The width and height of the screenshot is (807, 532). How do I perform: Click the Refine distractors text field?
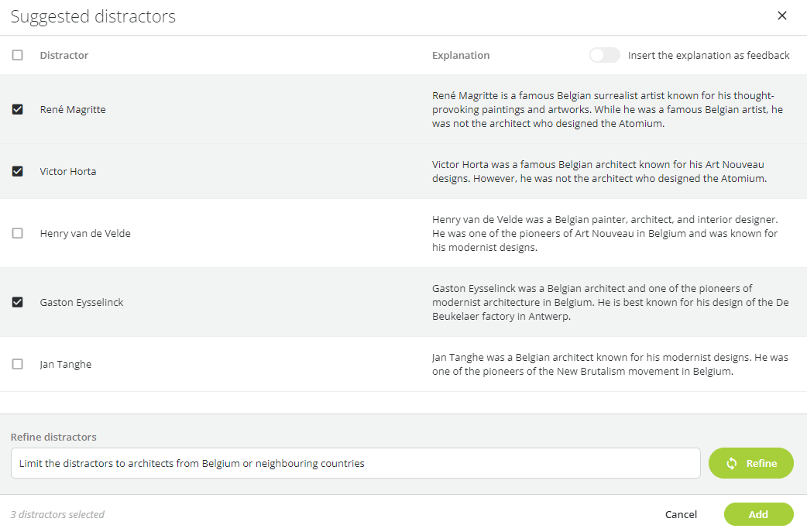pyautogui.click(x=355, y=463)
